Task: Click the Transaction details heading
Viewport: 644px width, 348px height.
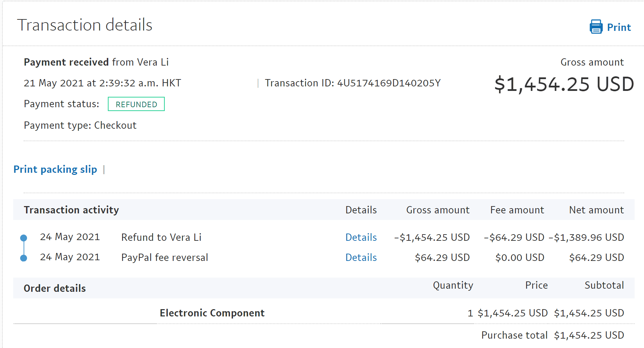Action: pyautogui.click(x=85, y=25)
